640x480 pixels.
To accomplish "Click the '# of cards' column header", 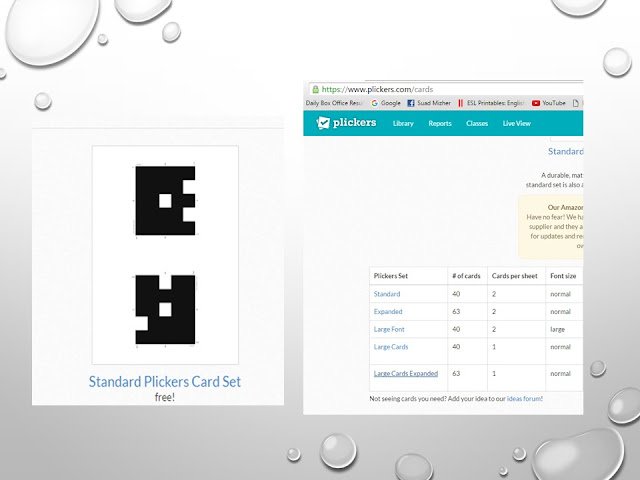I will point(466,276).
